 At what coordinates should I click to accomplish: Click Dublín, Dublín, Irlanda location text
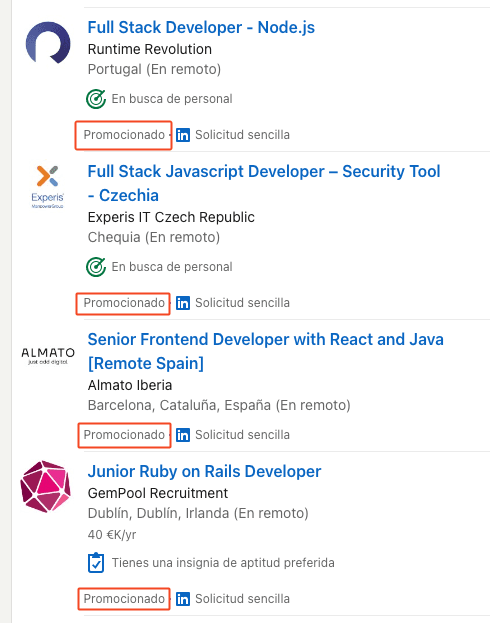(198, 513)
